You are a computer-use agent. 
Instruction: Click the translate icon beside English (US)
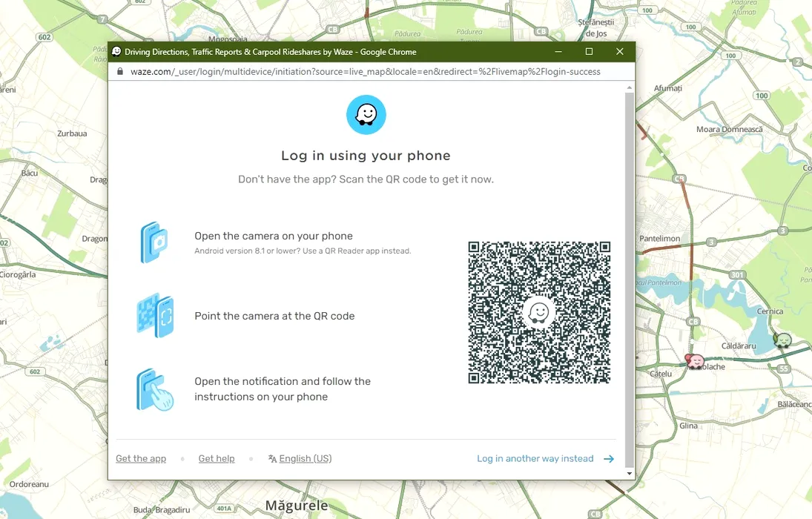point(272,458)
